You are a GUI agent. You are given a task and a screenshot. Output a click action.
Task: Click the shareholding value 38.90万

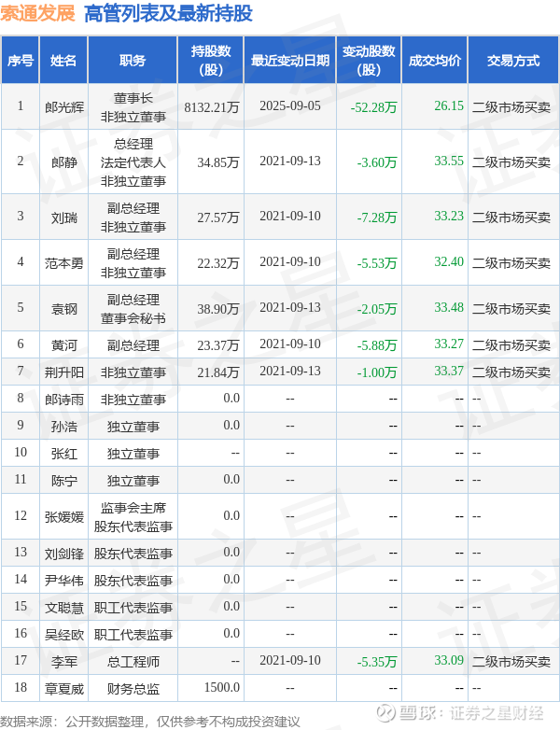218,309
